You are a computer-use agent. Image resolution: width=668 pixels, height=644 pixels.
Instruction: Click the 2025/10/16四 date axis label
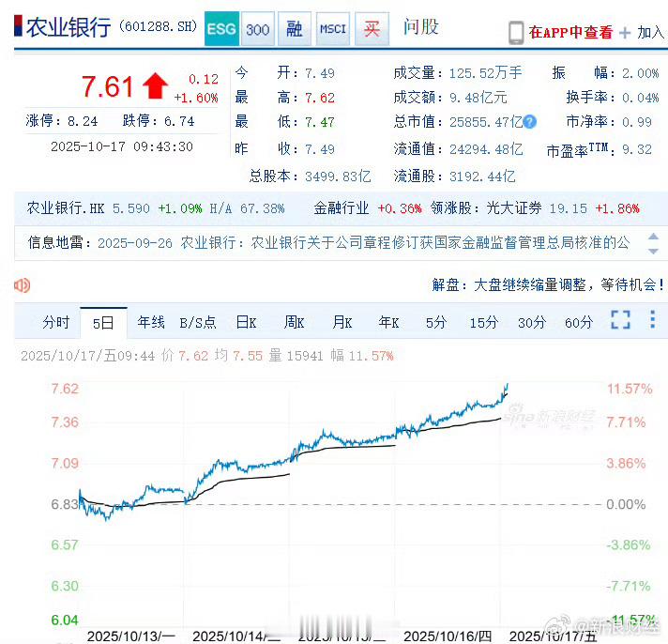tap(448, 636)
